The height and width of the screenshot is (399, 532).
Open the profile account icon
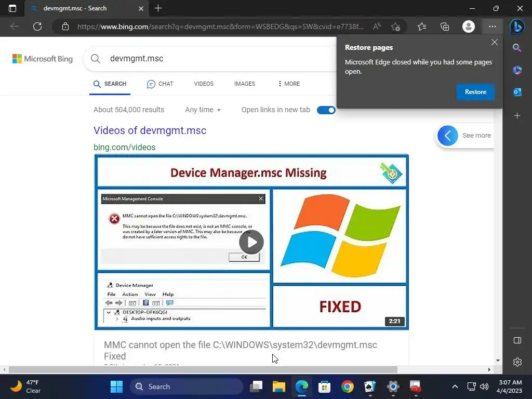click(x=469, y=26)
